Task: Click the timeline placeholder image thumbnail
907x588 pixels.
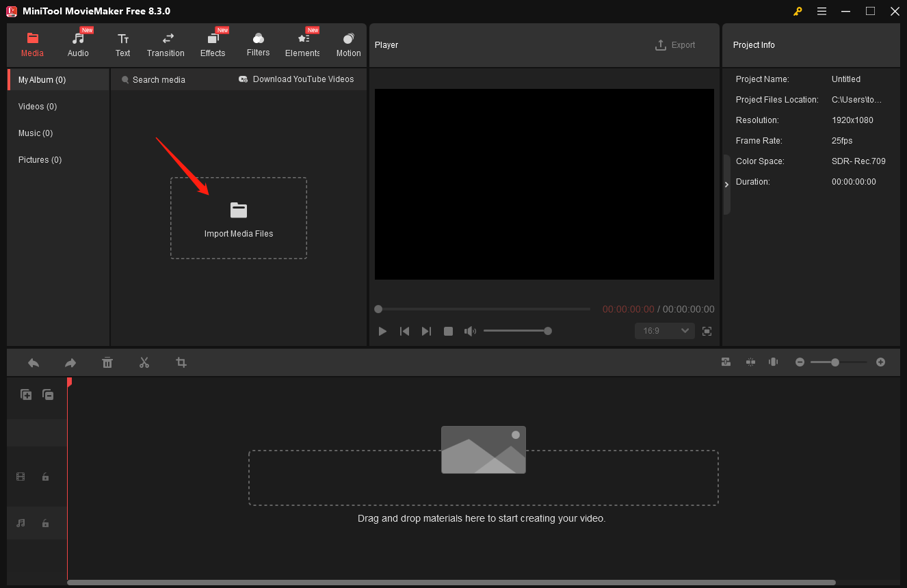Action: point(484,450)
